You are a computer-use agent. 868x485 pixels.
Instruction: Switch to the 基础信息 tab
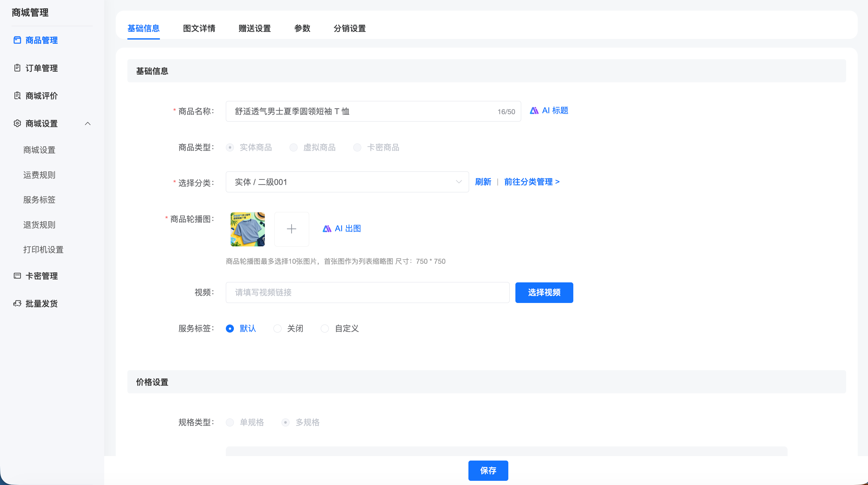tap(143, 28)
